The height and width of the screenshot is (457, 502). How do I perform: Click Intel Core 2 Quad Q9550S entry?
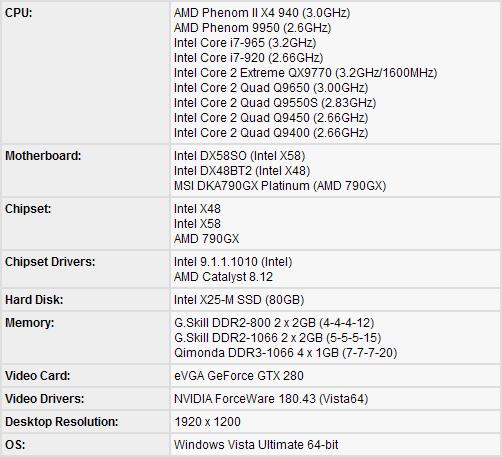(x=275, y=103)
